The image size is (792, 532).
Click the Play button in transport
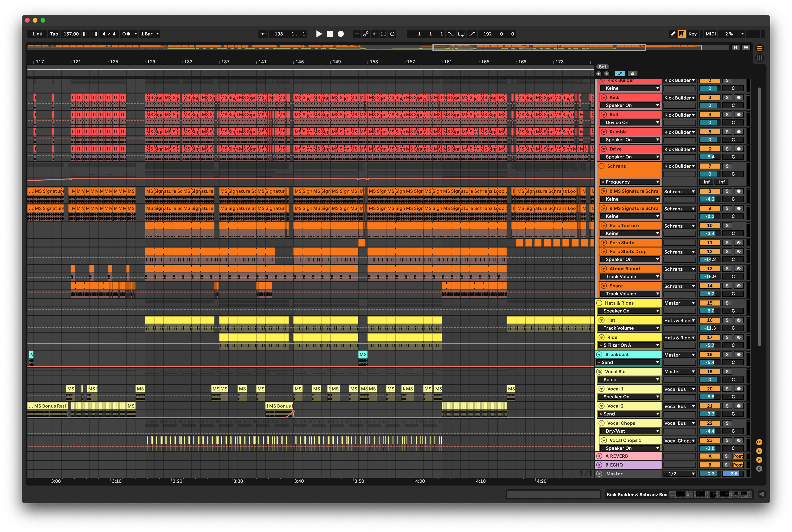tap(319, 34)
